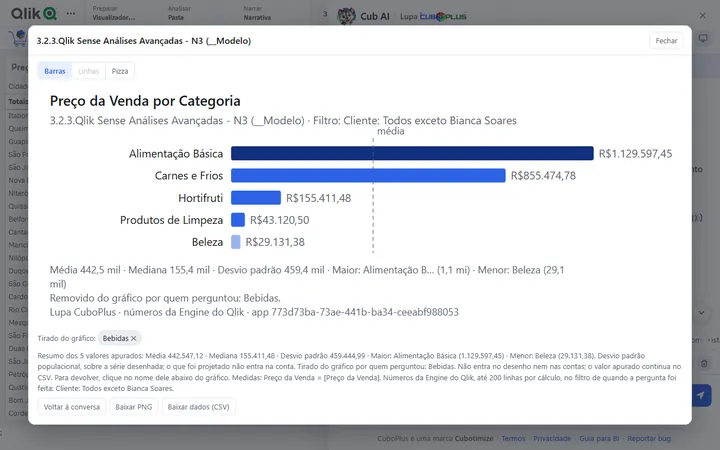
Task: Click the Bebidas chip label
Action: coord(115,338)
